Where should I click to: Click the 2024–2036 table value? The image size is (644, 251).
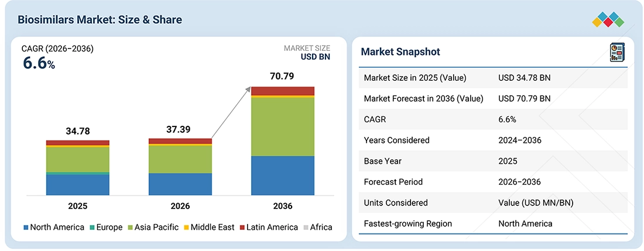(x=520, y=140)
